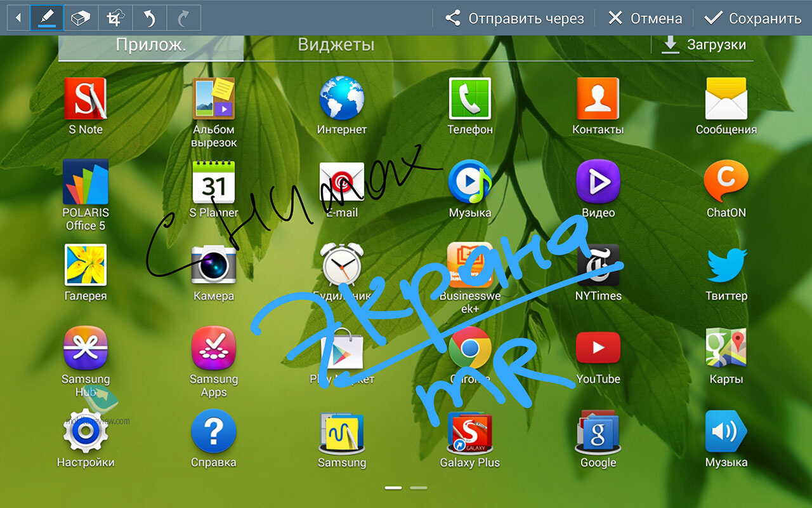Open the Galaxy Plus app
This screenshot has width=812, height=508.
[x=470, y=439]
